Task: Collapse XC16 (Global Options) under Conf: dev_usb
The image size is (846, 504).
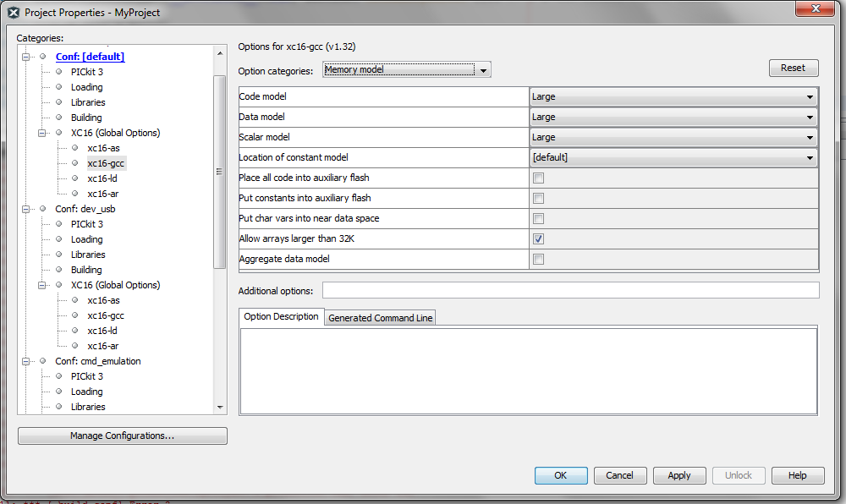Action: click(x=41, y=285)
